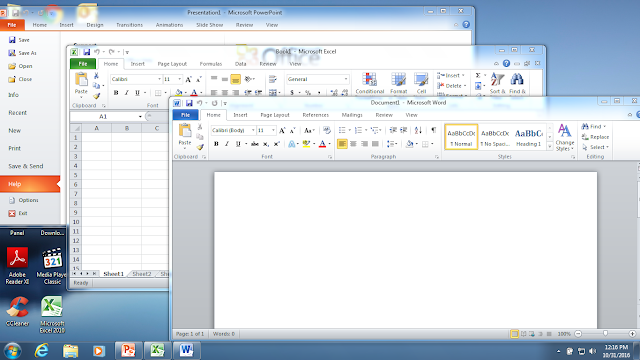
Task: Click Word zoom slider handle
Action: point(605,334)
